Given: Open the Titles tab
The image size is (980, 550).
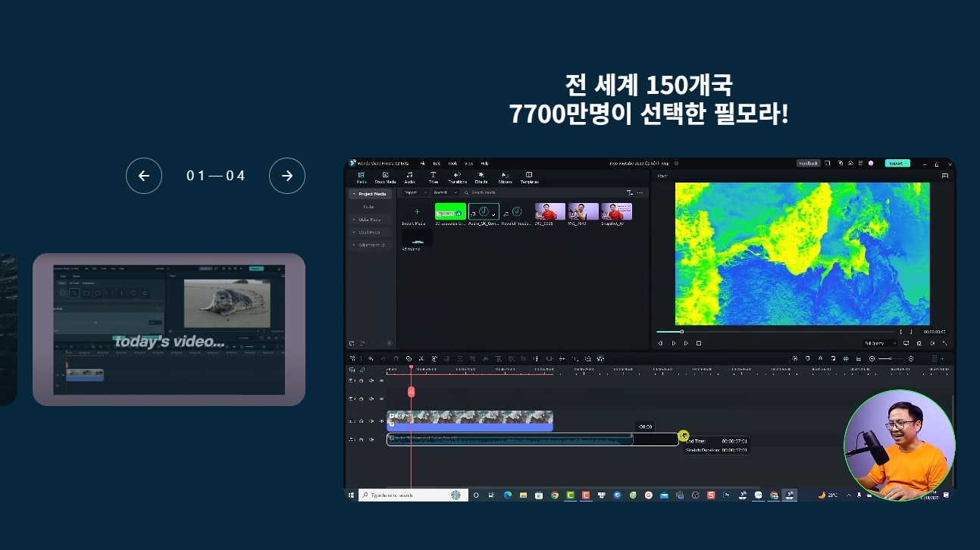Looking at the screenshot, I should click(x=433, y=178).
